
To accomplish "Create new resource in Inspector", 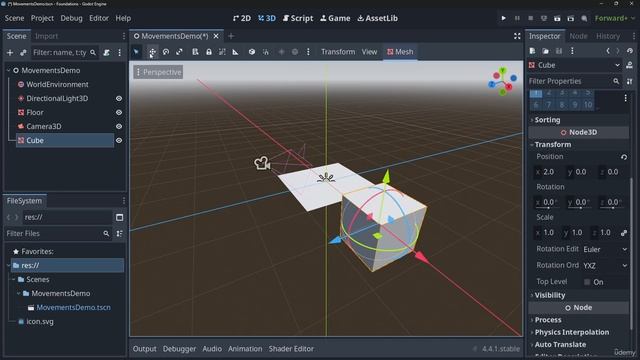I will click(x=532, y=51).
